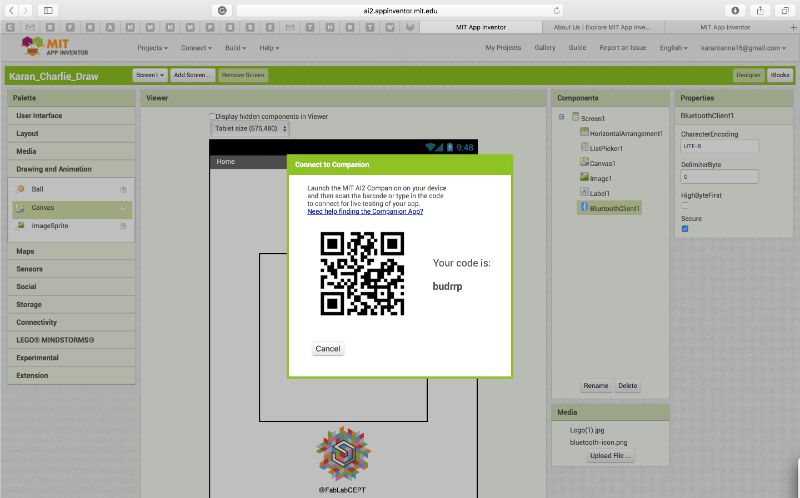
Task: Expand the Media palette section
Action: click(71, 152)
